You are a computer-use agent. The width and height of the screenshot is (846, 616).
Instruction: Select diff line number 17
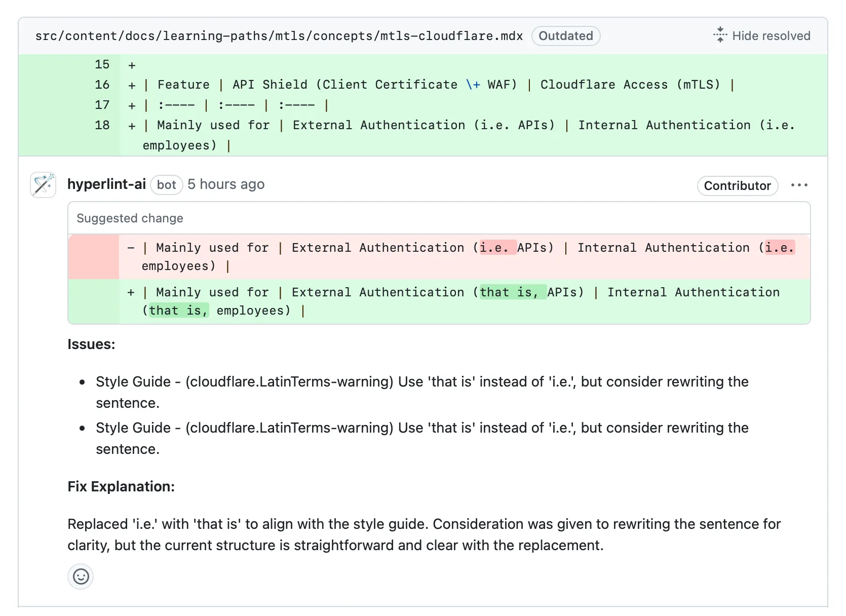click(x=102, y=105)
